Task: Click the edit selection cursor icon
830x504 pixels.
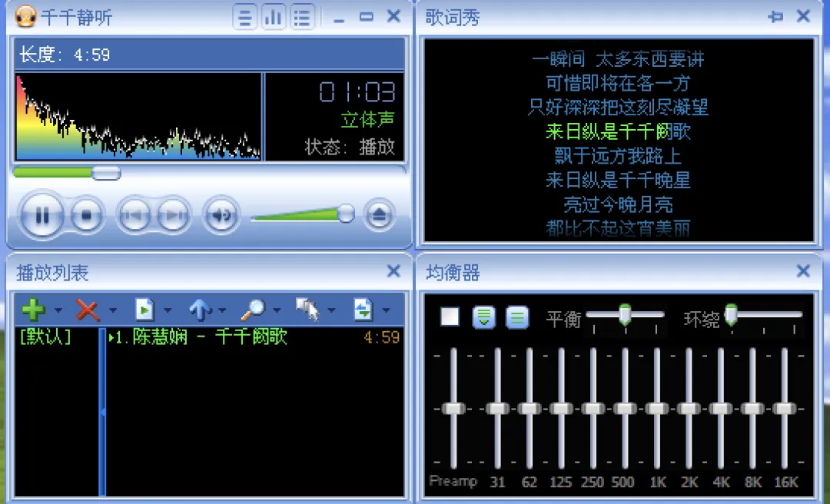Action: coord(308,310)
